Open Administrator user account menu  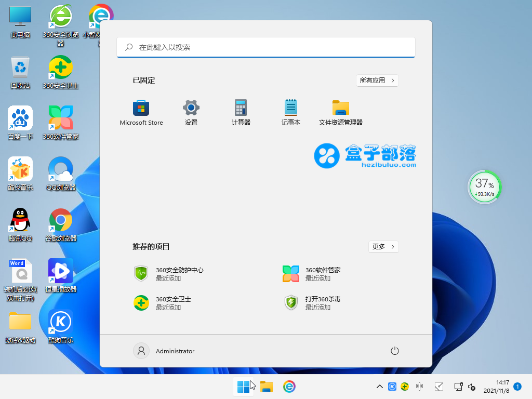coord(164,351)
